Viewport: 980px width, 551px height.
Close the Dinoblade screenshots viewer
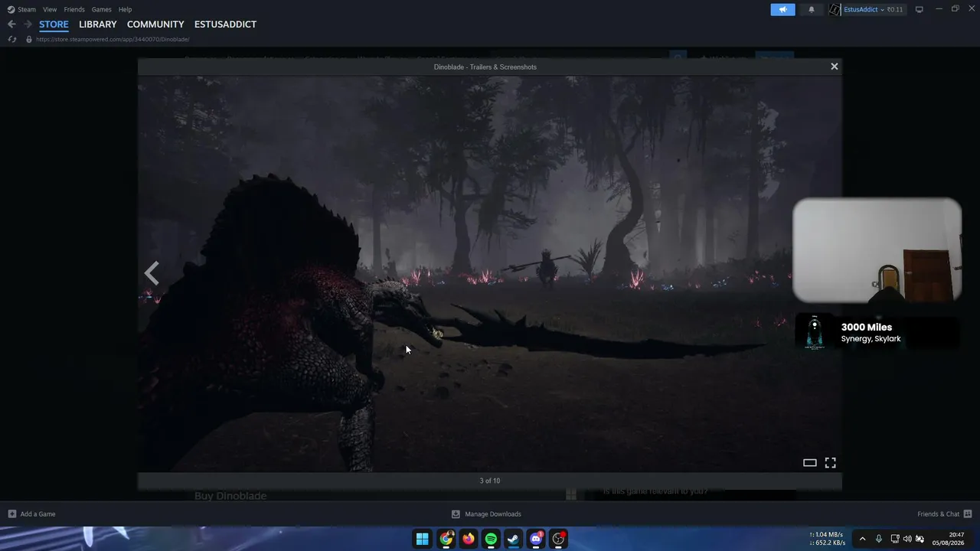click(x=835, y=67)
